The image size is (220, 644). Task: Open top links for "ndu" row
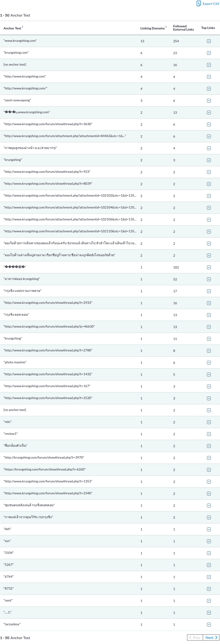[209, 422]
